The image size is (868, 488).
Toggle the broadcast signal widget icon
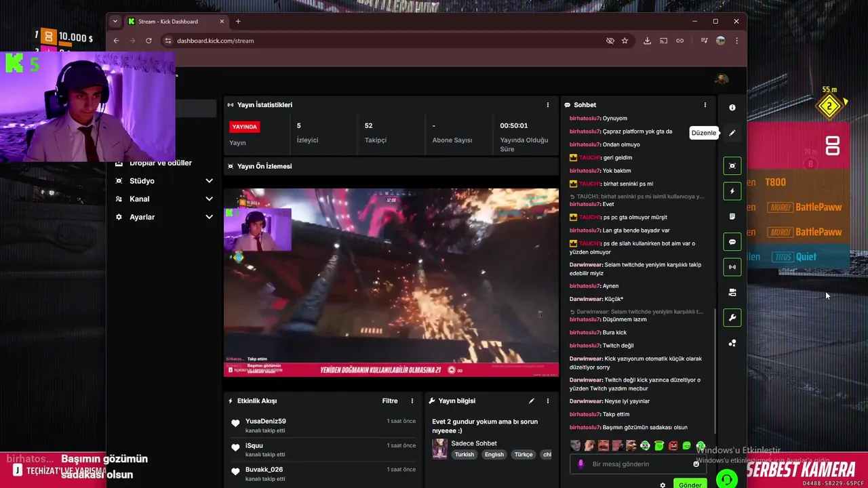click(732, 267)
